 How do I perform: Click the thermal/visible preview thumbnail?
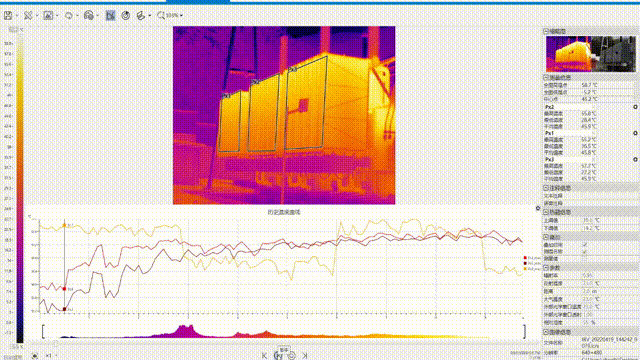pos(591,54)
